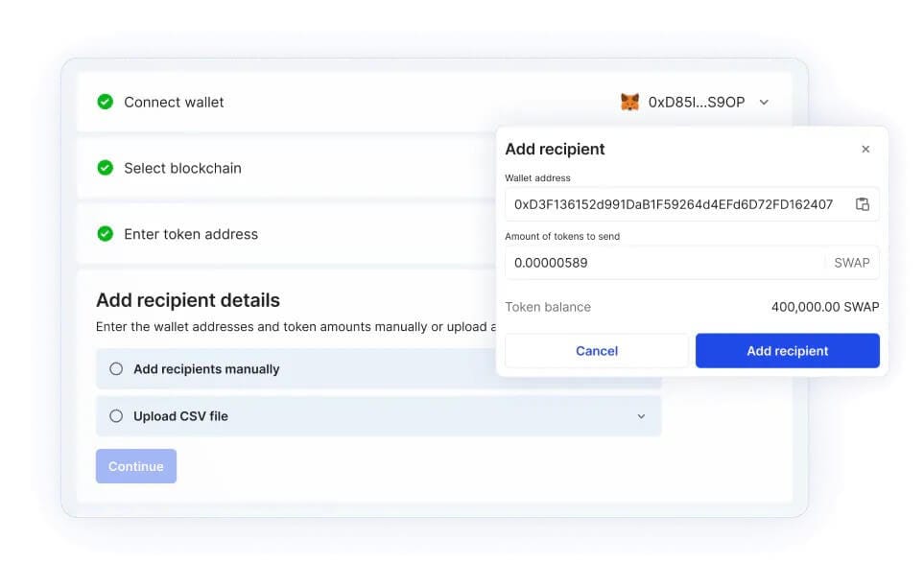924x587 pixels.
Task: Click the connected wallet address 0xD85I...S9OP
Action: (695, 102)
